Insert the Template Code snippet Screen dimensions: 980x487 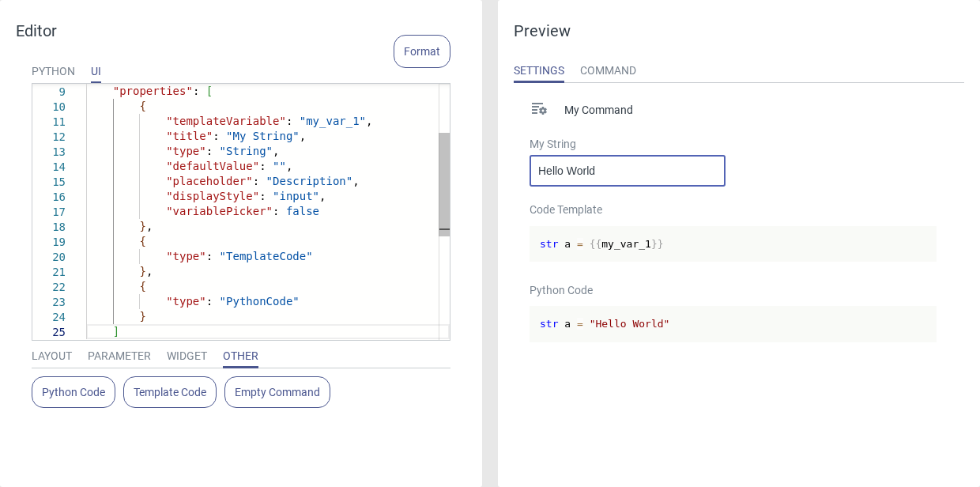(170, 392)
